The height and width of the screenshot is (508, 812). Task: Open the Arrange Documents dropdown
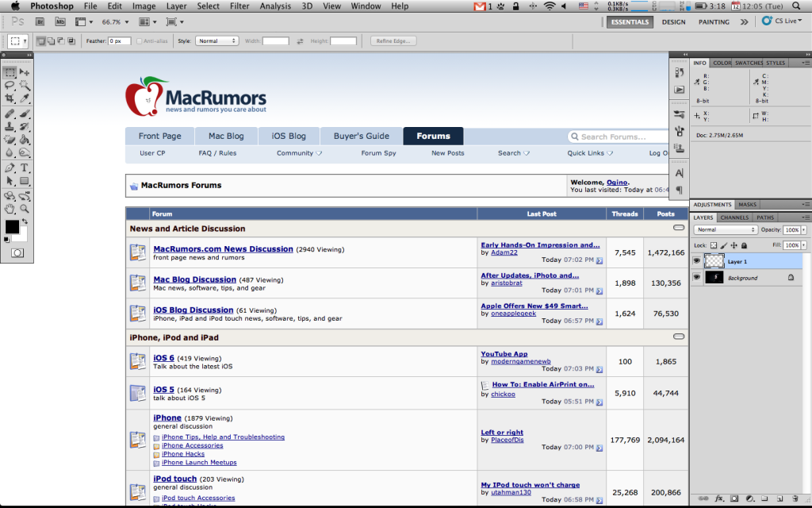(x=147, y=21)
